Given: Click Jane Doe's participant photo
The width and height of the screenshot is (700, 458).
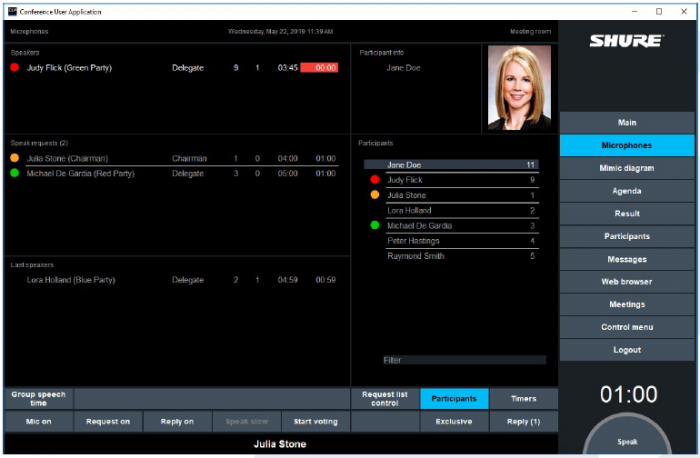Looking at the screenshot, I should (x=519, y=88).
